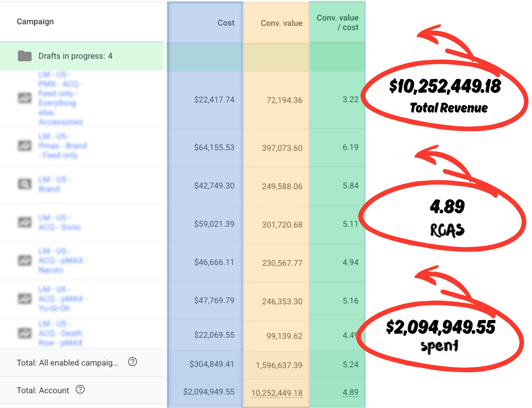Sort by the Conv. value column header
The height and width of the screenshot is (408, 532).
click(281, 23)
